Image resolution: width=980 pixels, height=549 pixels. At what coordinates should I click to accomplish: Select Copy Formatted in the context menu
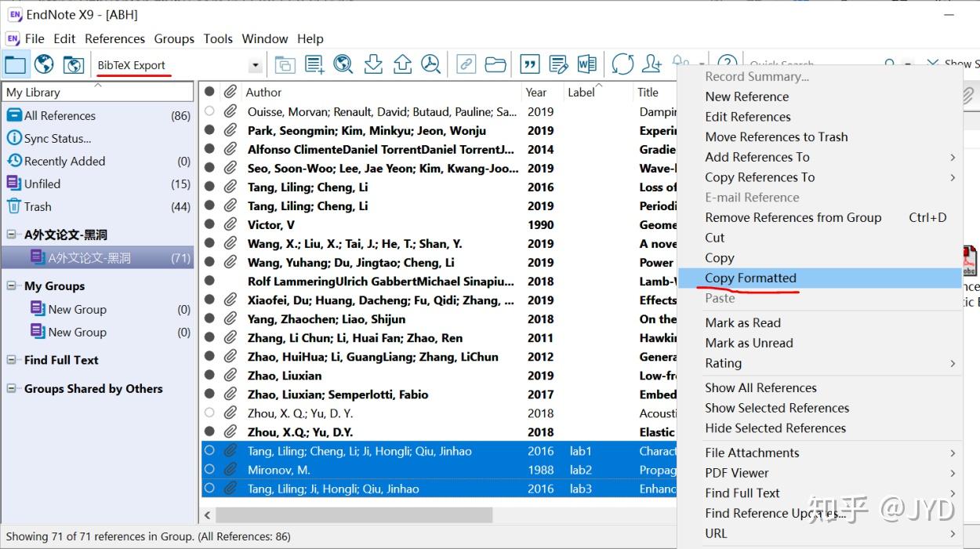750,278
